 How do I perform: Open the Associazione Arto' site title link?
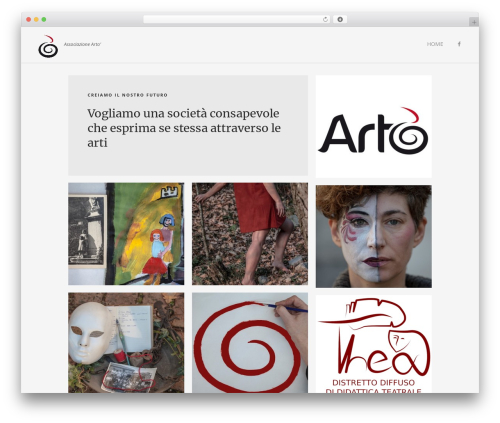(x=82, y=44)
